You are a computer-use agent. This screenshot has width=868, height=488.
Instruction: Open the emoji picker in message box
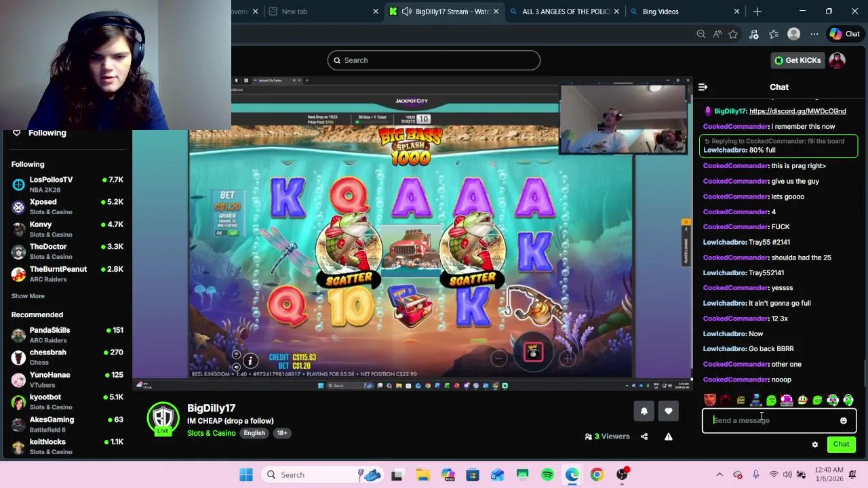coord(844,420)
